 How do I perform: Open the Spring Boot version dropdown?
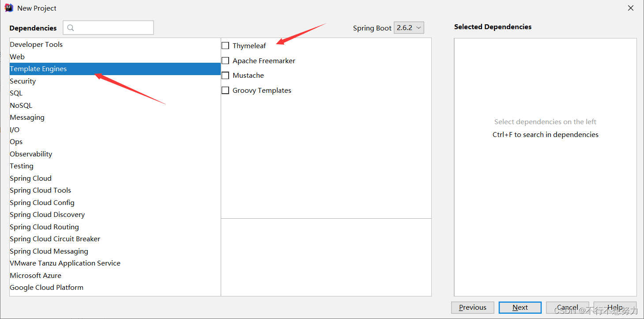point(409,27)
